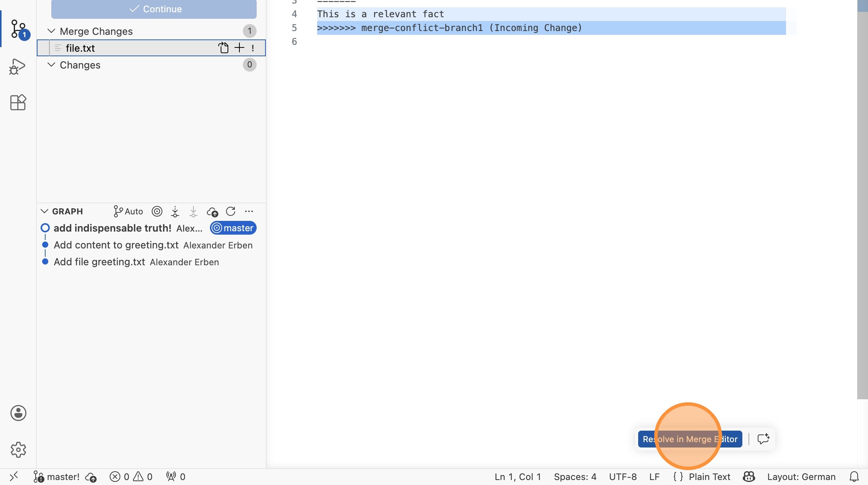Click Go to Current History Item target icon
This screenshot has width=868, height=485.
pyautogui.click(x=157, y=211)
